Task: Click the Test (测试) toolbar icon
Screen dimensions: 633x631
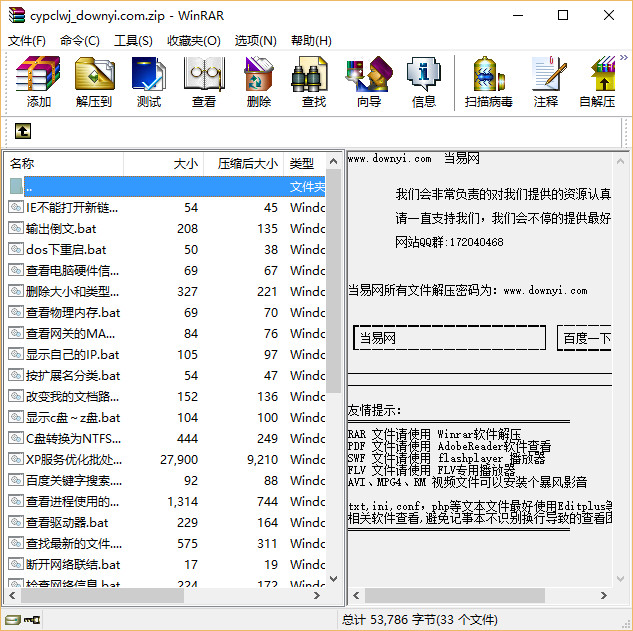Action: pos(149,83)
